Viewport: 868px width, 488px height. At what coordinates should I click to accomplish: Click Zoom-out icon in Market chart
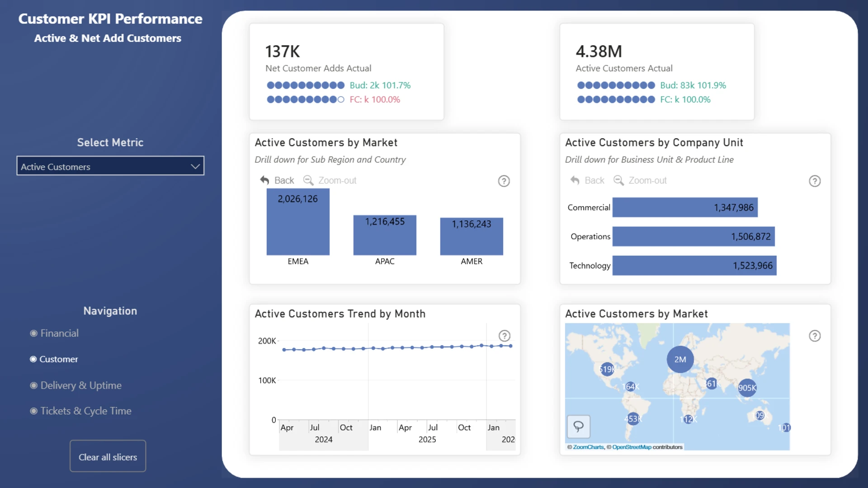tap(308, 180)
